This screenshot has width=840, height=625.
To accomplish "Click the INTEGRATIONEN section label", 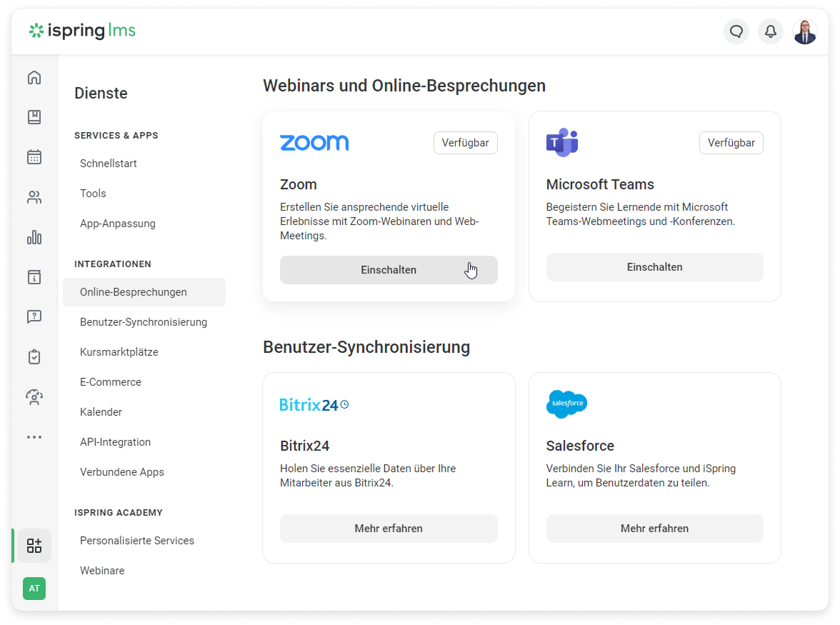I will [x=113, y=264].
